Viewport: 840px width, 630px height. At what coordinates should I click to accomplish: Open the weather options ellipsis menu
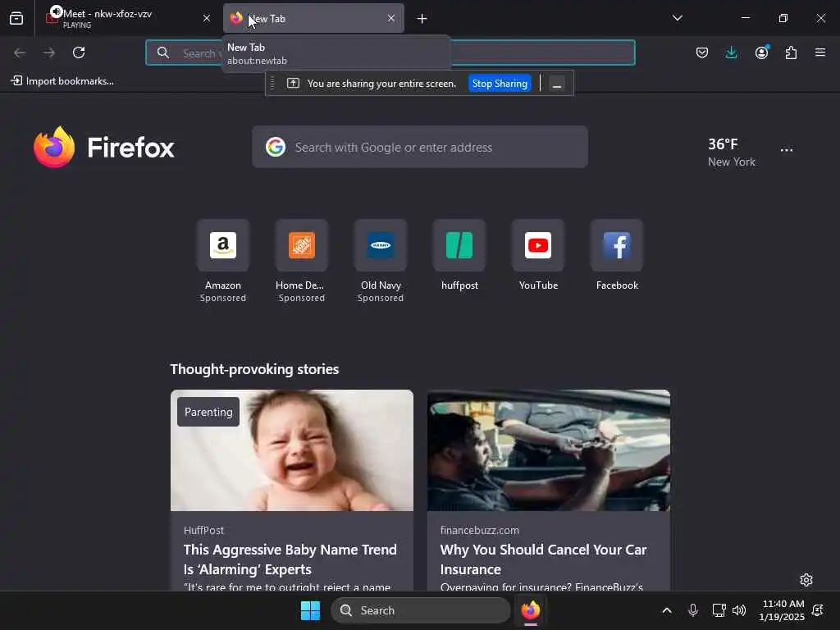787,150
